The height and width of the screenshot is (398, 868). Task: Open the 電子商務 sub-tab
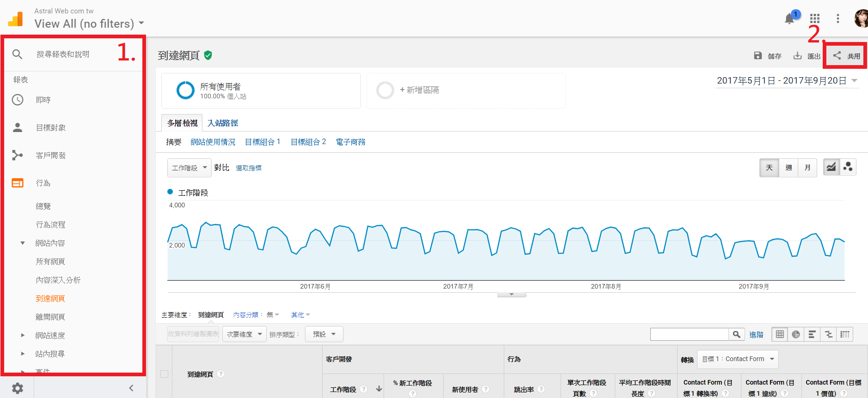coord(351,142)
